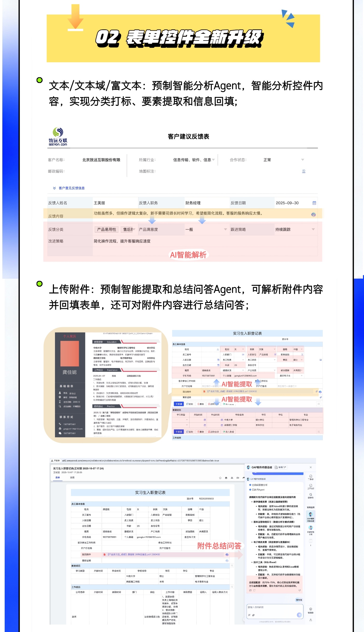Open the 所属行业 dropdown
This screenshot has width=364, height=632.
(213, 160)
